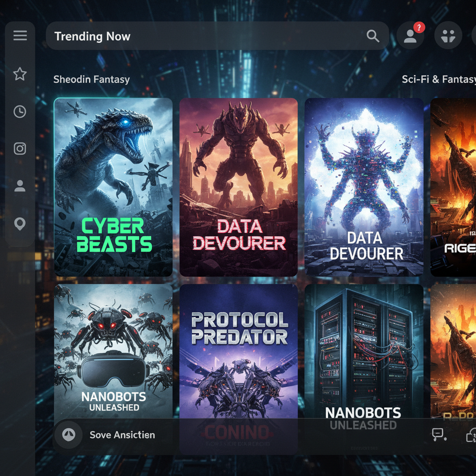Click the circular icon beside Sove Ansictien
Image resolution: width=476 pixels, height=476 pixels.
[69, 435]
